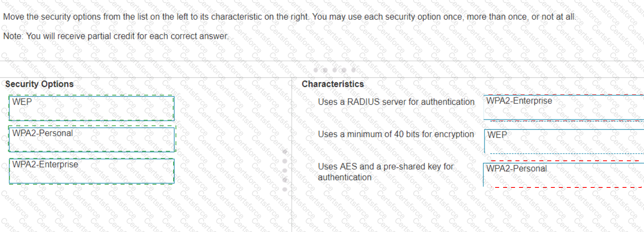Screen dimensions: 644x232
Task: Click the Characteristics heading
Action: (x=333, y=84)
